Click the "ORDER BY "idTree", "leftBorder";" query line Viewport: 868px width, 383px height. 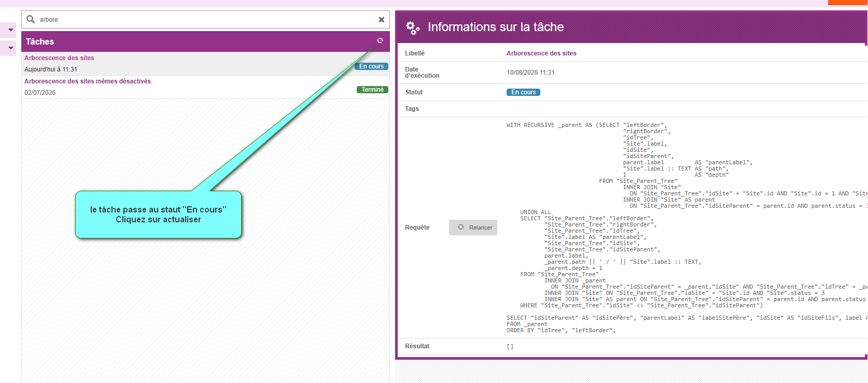pos(561,331)
